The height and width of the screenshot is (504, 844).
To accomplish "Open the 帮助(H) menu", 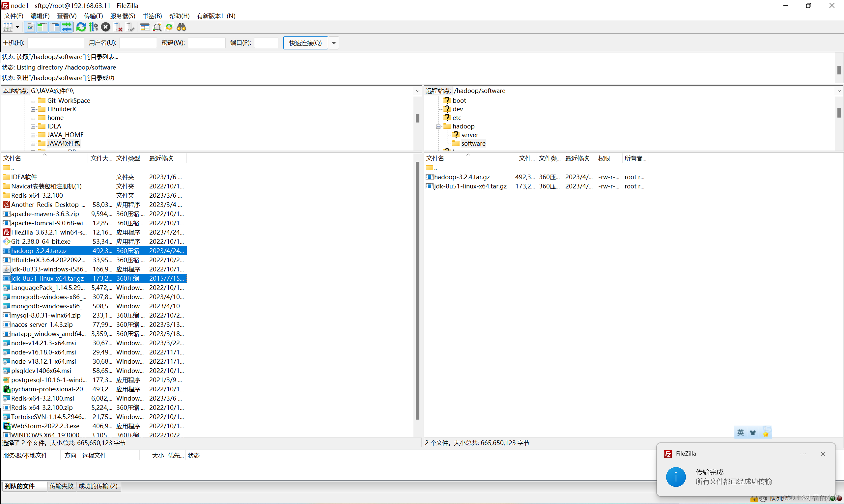I will tap(179, 16).
